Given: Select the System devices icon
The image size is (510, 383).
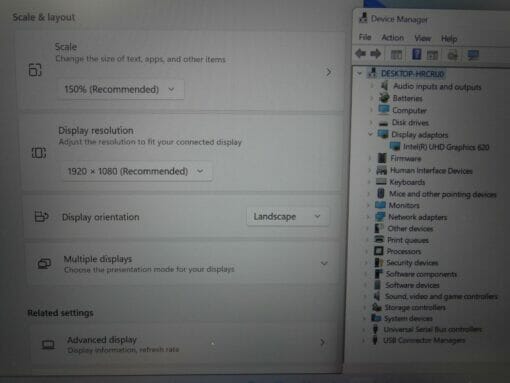Looking at the screenshot, I should click(376, 318).
